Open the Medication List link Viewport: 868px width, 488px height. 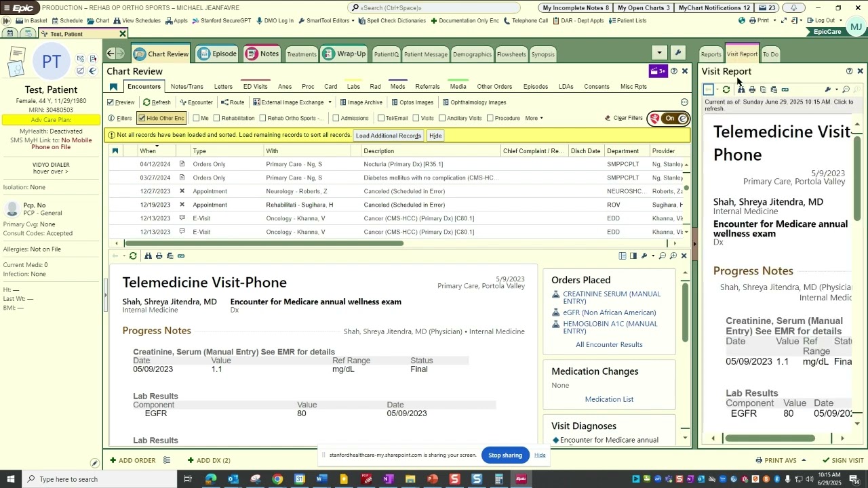pyautogui.click(x=609, y=399)
